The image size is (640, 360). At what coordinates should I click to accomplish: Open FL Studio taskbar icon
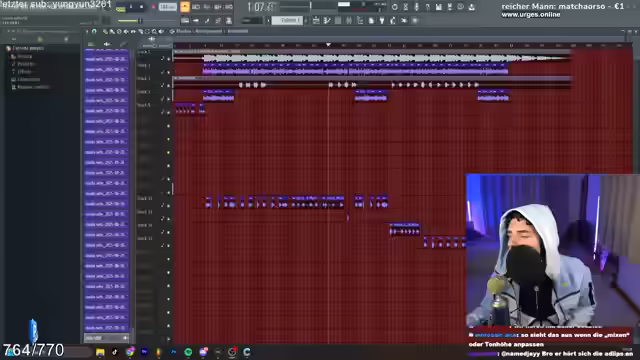tap(159, 352)
